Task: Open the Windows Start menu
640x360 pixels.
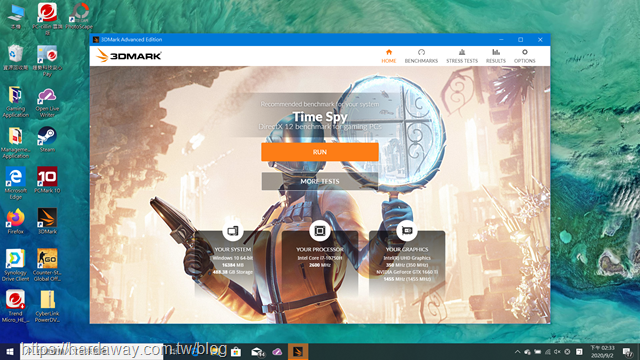Action: [10, 351]
